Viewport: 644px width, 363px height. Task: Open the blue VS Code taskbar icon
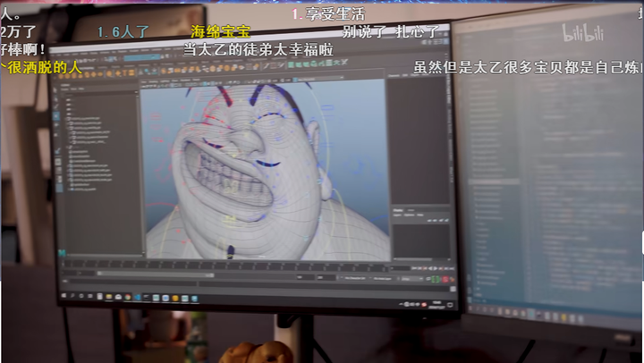point(137,297)
